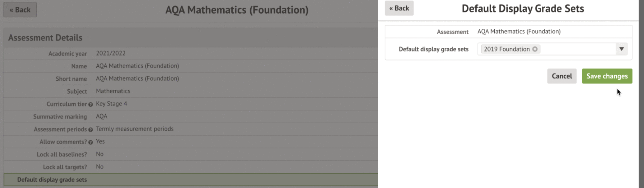Click Back on the AQA Mathematics page
Image resolution: width=644 pixels, height=188 pixels.
[x=20, y=10]
